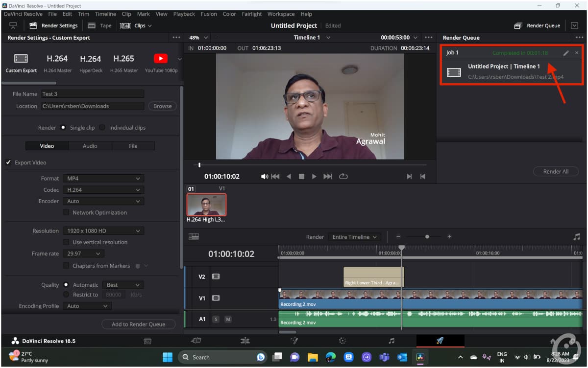Image resolution: width=588 pixels, height=368 pixels.
Task: Switch to the File settings tab
Action: 133,146
